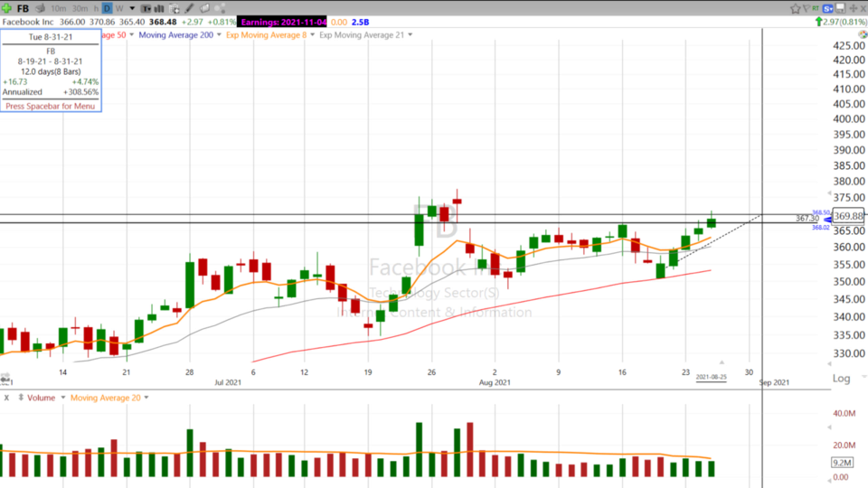The height and width of the screenshot is (488, 868).
Task: Select the 10m timeframe
Action: point(58,8)
